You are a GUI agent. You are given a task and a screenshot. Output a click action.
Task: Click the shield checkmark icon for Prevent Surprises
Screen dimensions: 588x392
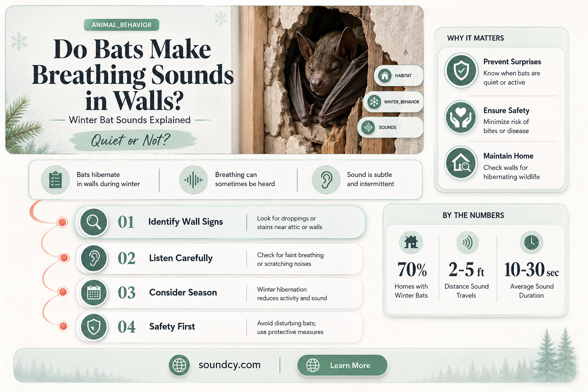click(x=461, y=70)
